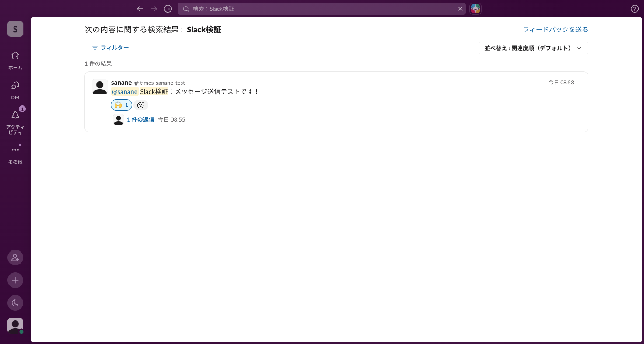Click the colorful app icon beside search
644x344 pixels.
tap(476, 9)
